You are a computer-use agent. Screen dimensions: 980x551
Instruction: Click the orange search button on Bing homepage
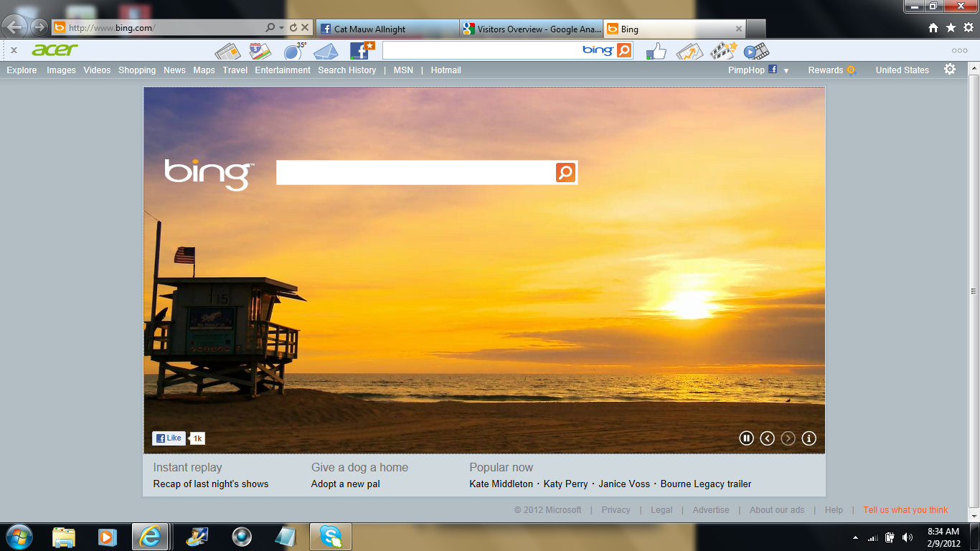coord(565,172)
